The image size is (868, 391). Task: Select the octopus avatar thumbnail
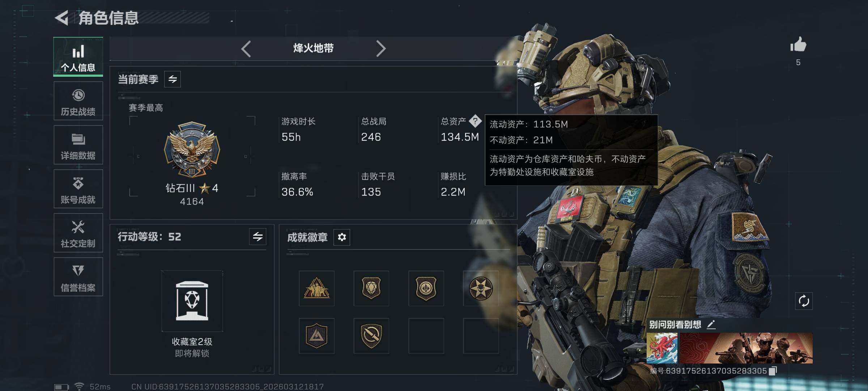(x=662, y=348)
